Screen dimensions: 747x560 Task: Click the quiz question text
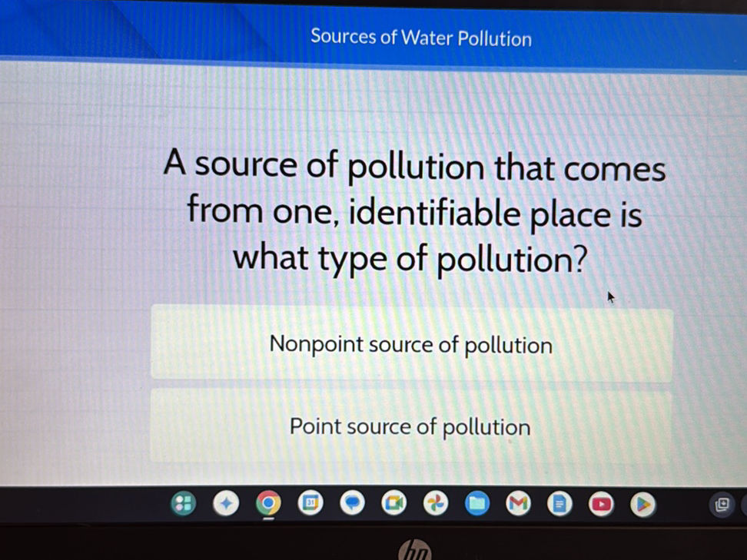[415, 211]
